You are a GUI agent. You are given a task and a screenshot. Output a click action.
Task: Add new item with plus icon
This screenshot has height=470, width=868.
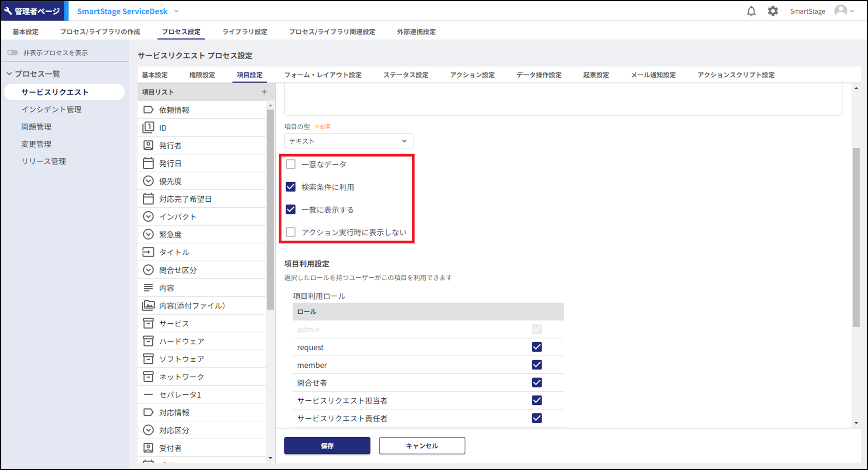coord(264,92)
